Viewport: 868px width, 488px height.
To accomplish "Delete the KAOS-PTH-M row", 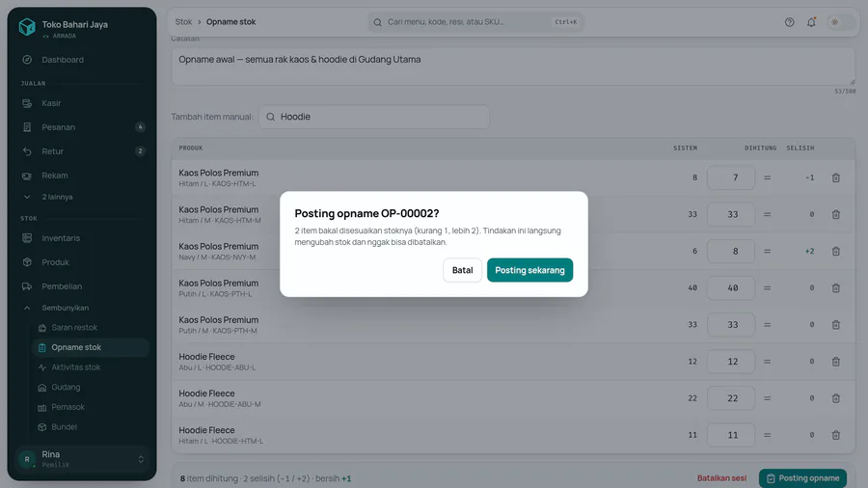I will click(x=836, y=325).
